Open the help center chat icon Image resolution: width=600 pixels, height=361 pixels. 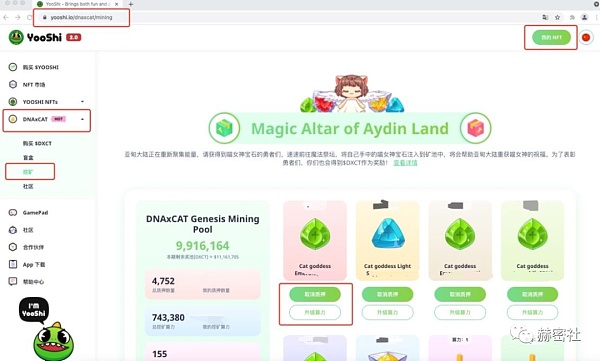(x=13, y=281)
